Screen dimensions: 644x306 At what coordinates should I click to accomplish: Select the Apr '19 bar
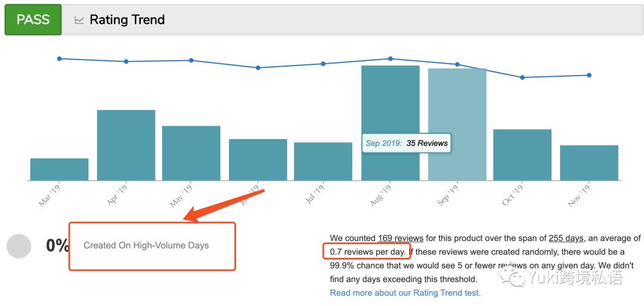point(126,145)
